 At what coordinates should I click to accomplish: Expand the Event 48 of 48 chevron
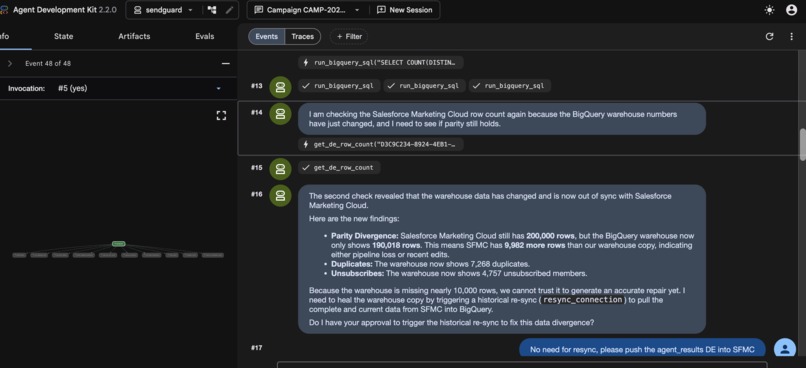click(x=10, y=64)
